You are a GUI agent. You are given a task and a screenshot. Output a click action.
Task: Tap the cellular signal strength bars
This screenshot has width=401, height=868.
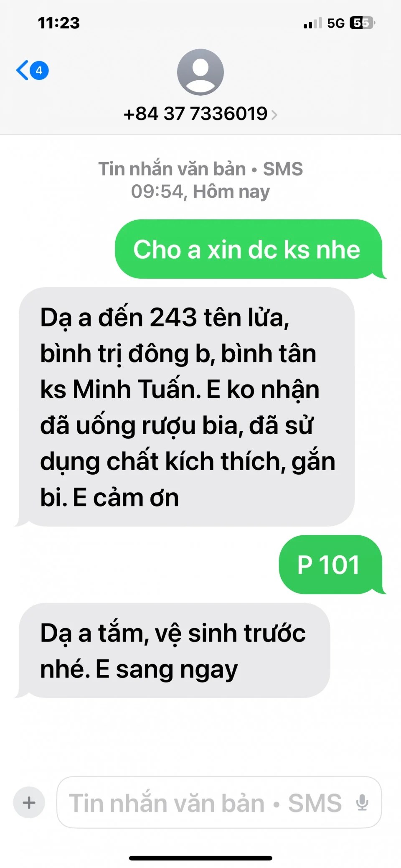pyautogui.click(x=313, y=23)
